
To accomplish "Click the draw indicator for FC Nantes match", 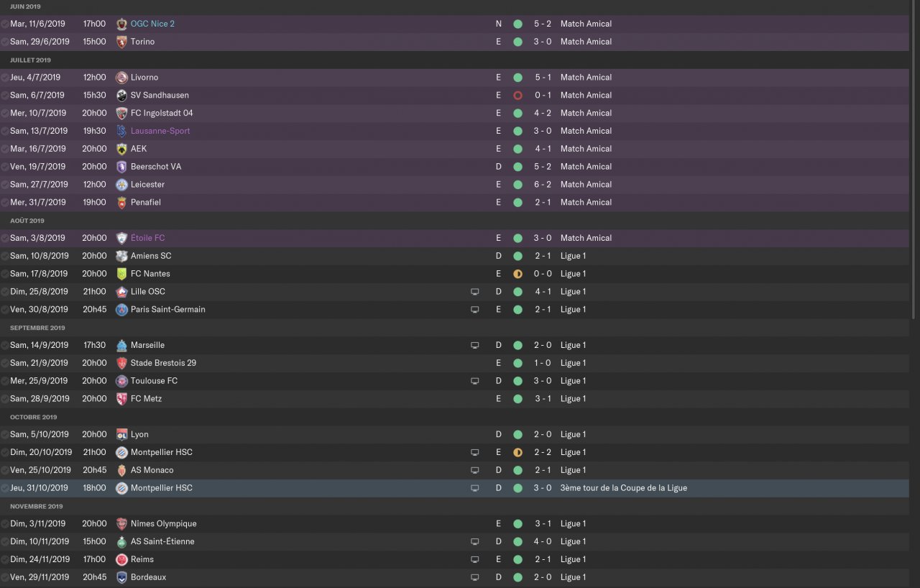I will [x=517, y=274].
